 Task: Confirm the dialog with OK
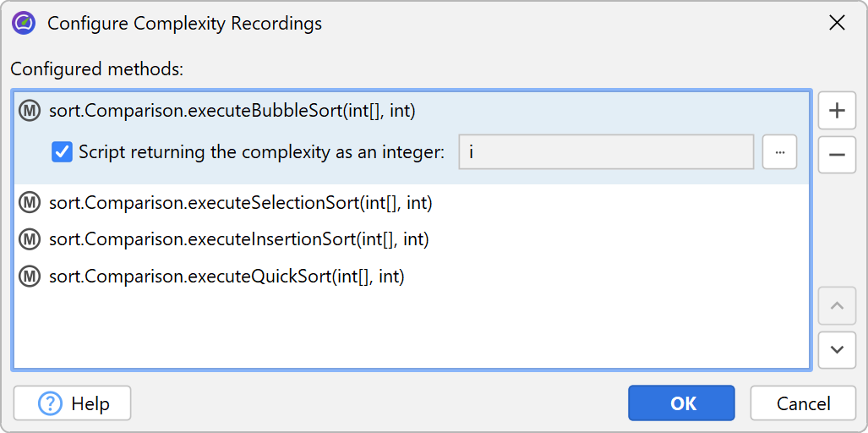point(681,403)
